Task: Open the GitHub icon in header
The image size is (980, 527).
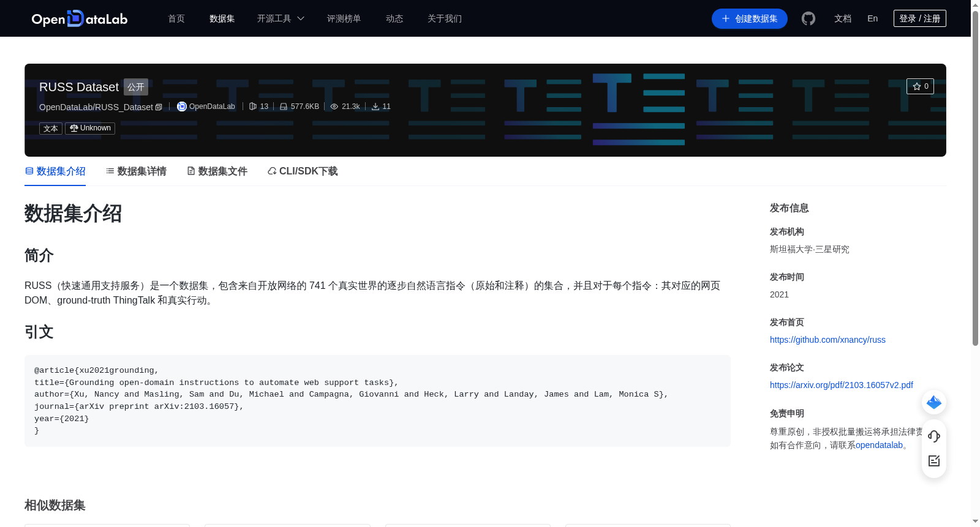Action: 809,18
